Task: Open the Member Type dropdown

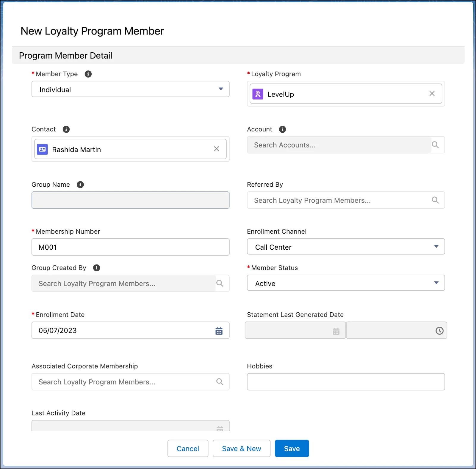Action: [221, 89]
